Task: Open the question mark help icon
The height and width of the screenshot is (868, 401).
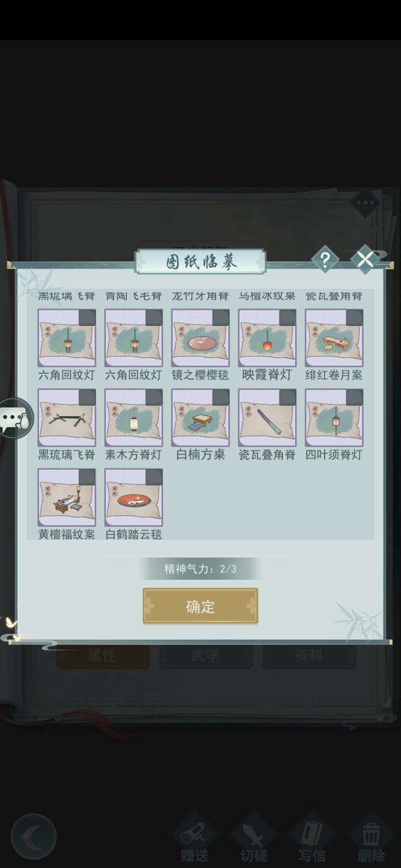Action: tap(325, 259)
